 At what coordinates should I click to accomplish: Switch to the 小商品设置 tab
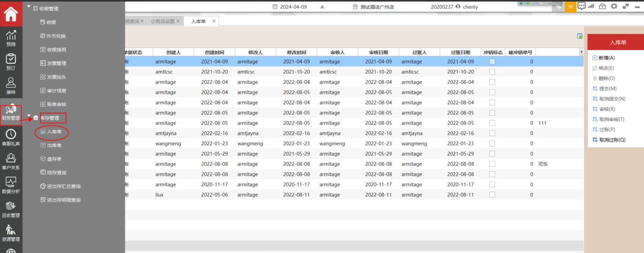point(162,21)
